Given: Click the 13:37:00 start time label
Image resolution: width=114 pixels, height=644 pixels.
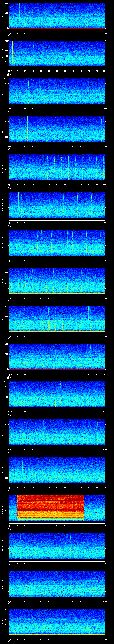Looking at the screenshot, I should (x=9, y=260).
